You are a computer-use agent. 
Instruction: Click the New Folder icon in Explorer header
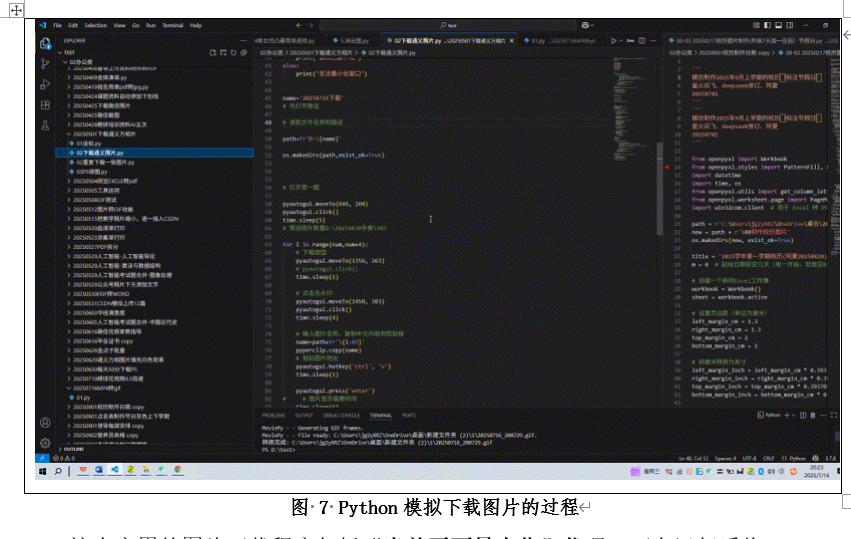pos(223,53)
